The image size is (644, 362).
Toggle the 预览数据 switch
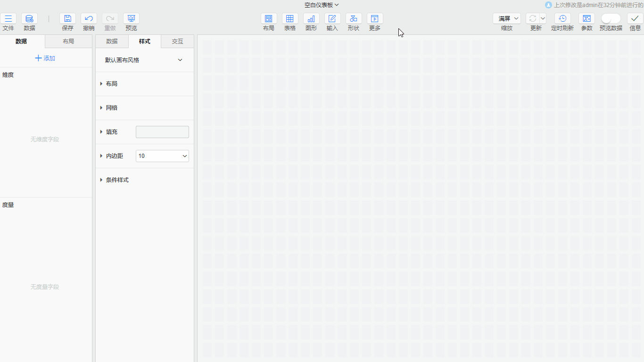tap(611, 19)
